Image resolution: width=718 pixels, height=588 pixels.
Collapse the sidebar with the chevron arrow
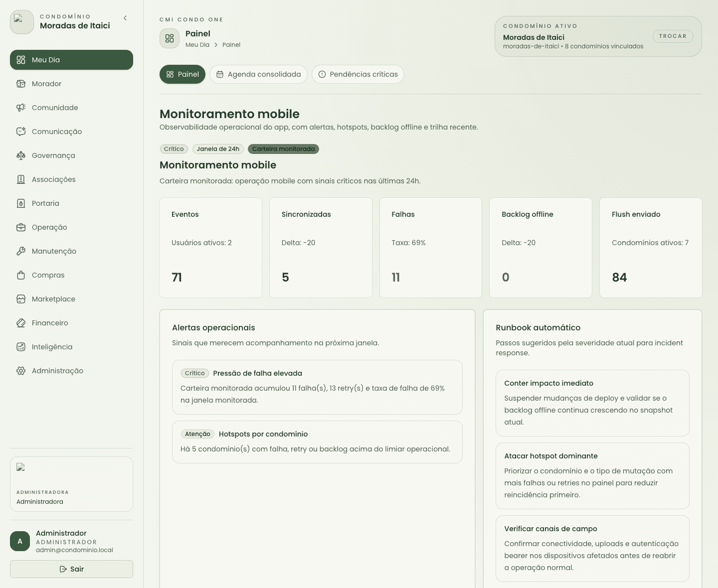[x=125, y=18]
